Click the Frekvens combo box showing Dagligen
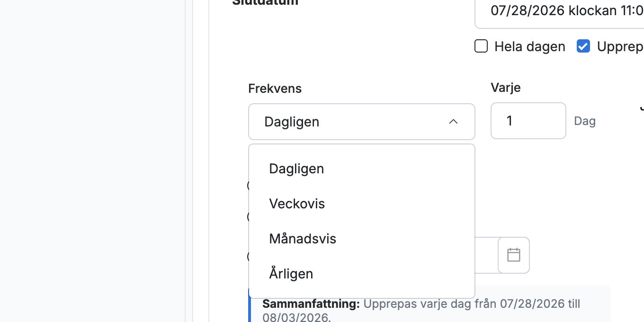The width and height of the screenshot is (644, 322). click(x=362, y=122)
